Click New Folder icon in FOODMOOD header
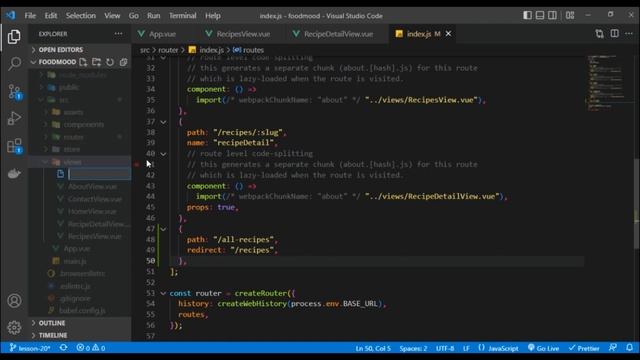 pyautogui.click(x=96, y=62)
